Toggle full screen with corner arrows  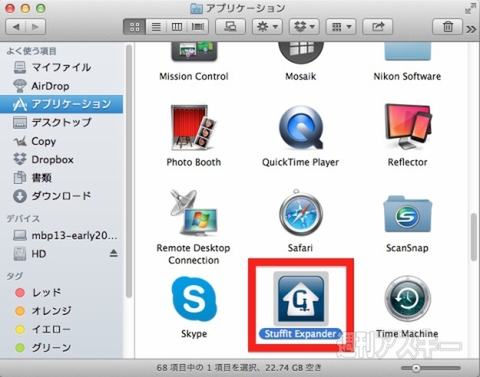click(x=470, y=8)
